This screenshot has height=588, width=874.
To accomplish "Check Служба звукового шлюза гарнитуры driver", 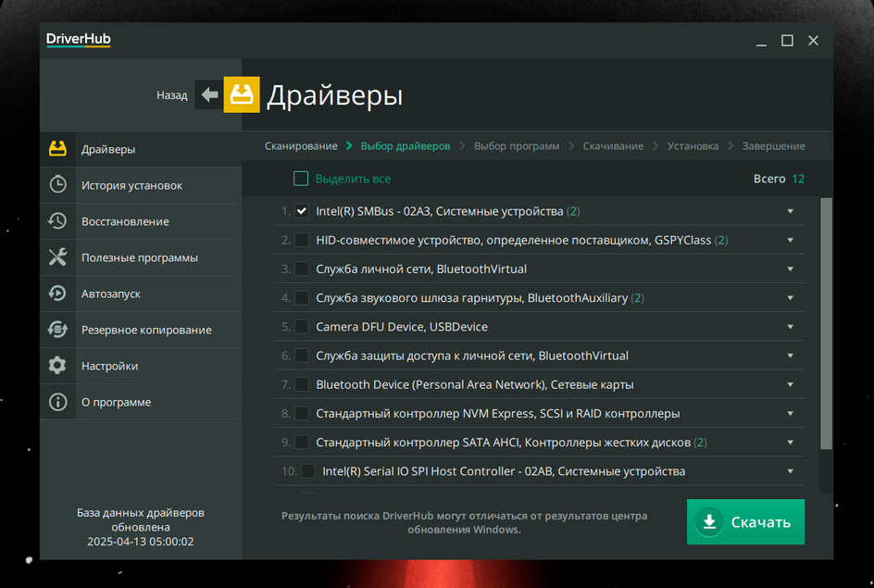I will [x=302, y=297].
